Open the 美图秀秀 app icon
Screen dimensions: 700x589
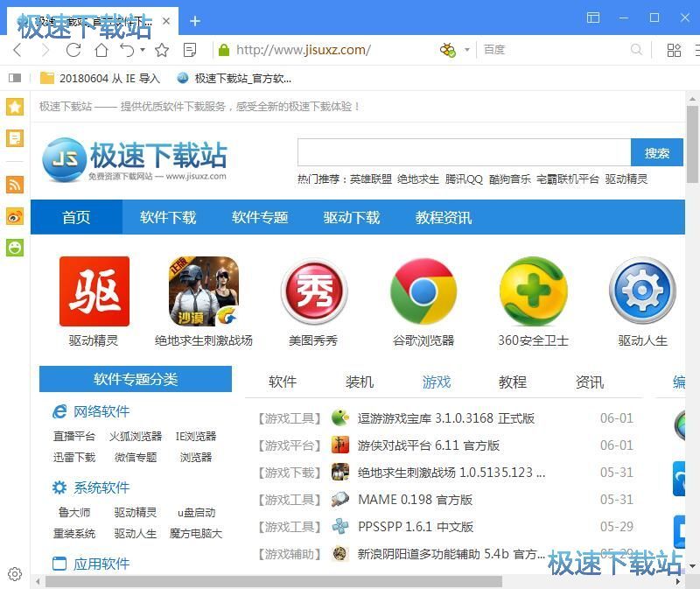click(314, 291)
